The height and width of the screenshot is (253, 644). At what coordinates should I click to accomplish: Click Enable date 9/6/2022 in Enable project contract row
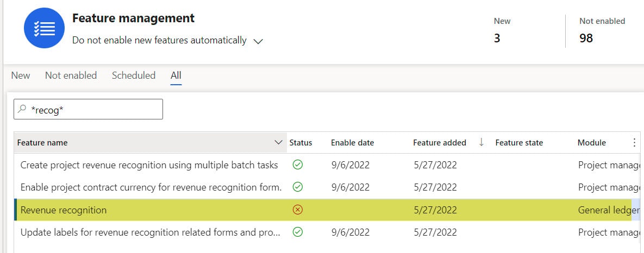coord(351,187)
